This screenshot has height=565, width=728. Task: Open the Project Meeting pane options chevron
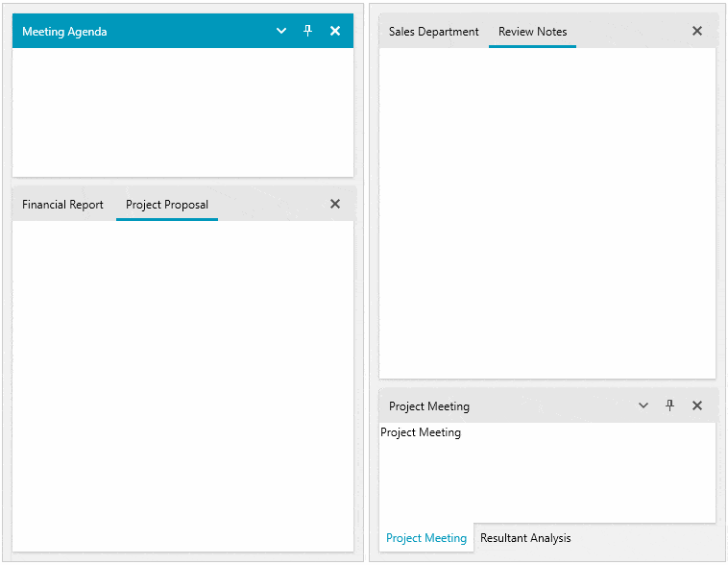click(643, 405)
